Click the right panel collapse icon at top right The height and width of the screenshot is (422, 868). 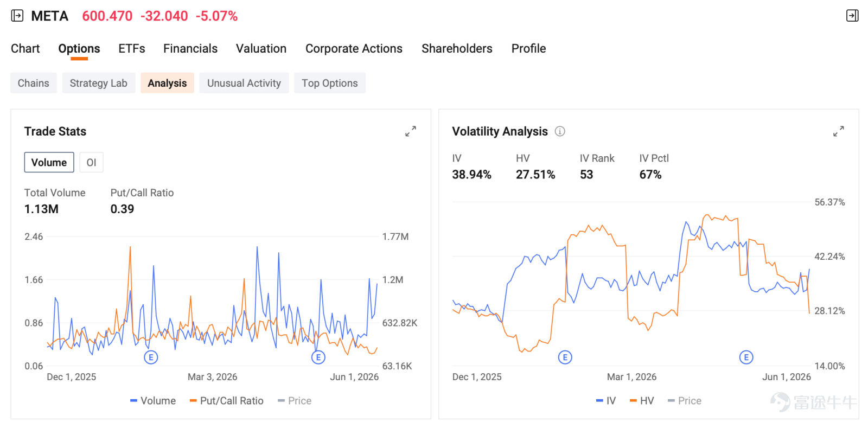point(852,16)
